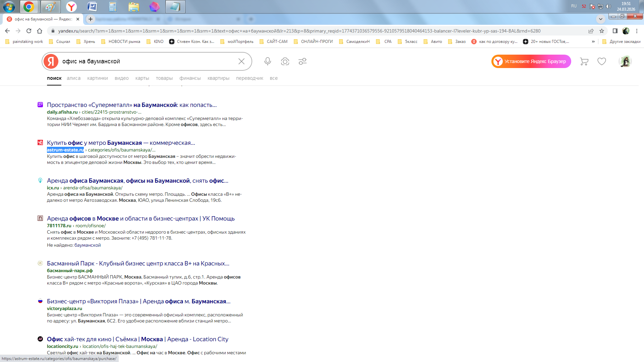The width and height of the screenshot is (644, 362).
Task: Open Chrome three-dot menu
Action: pyautogui.click(x=637, y=31)
